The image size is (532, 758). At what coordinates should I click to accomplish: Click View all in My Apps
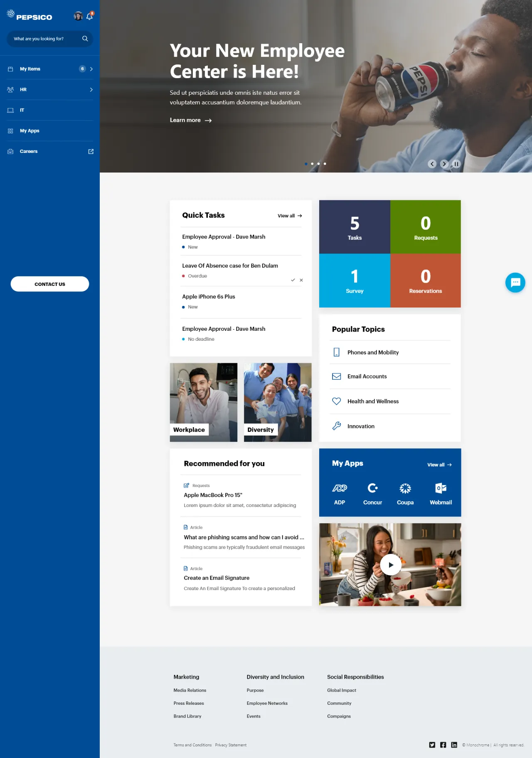[x=439, y=465]
